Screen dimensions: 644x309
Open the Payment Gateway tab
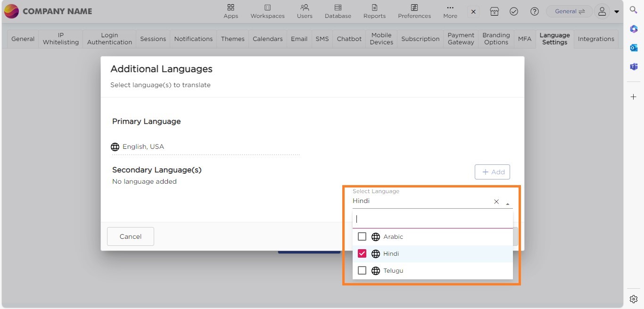461,39
